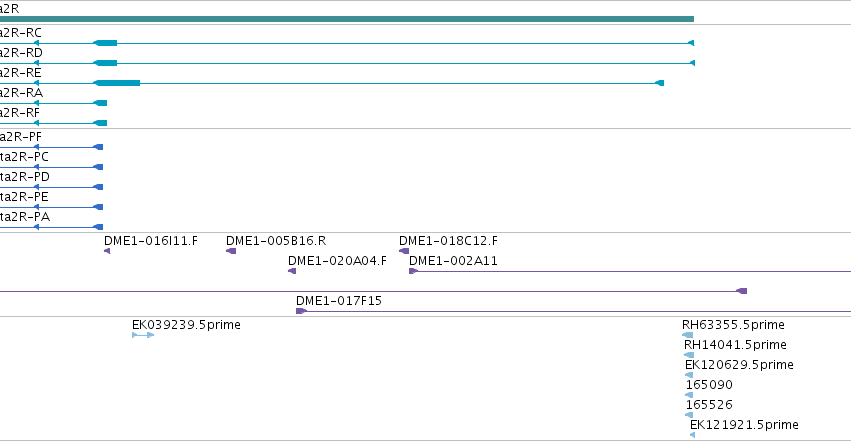
Task: Click the purple arrow glyph under DME1-005B16.R
Action: pos(231,251)
